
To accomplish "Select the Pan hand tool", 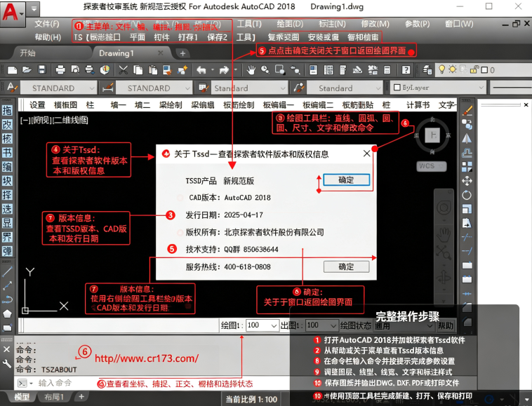I will [x=251, y=70].
